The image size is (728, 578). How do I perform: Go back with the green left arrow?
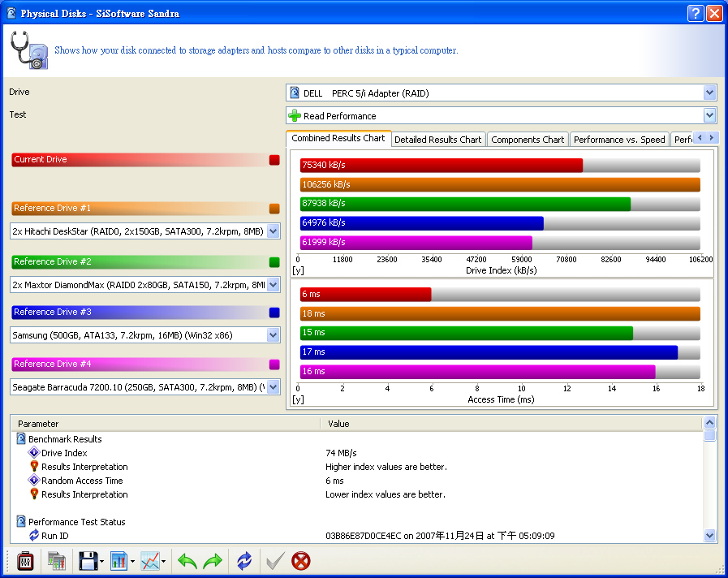(x=187, y=561)
